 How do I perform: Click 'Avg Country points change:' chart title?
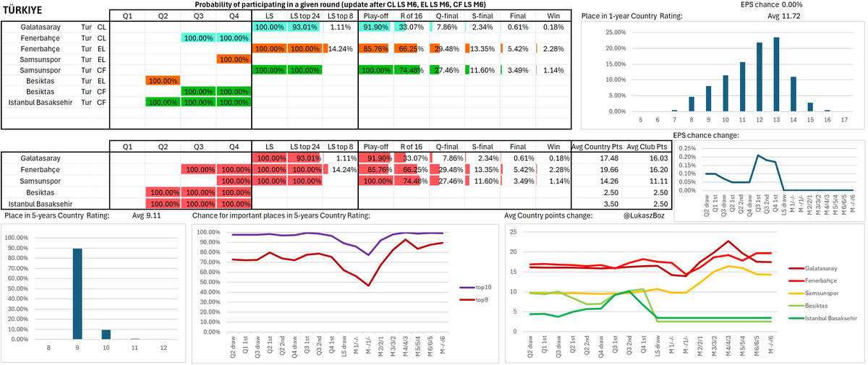click(550, 215)
